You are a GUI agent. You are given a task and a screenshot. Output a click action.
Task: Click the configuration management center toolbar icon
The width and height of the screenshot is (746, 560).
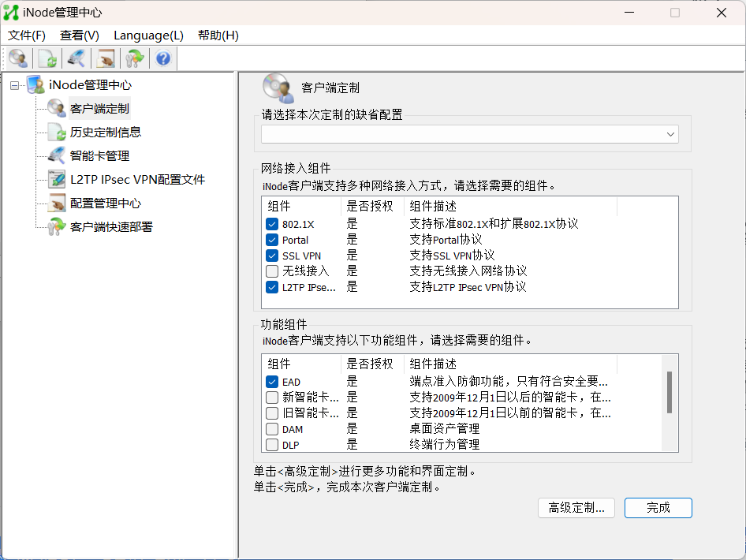coord(105,59)
